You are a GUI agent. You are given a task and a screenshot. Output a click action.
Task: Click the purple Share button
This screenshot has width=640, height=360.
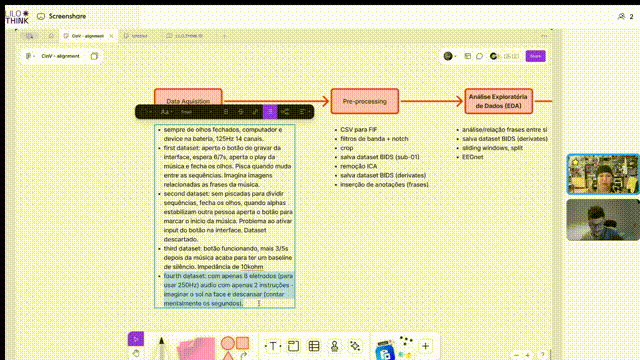(535, 56)
